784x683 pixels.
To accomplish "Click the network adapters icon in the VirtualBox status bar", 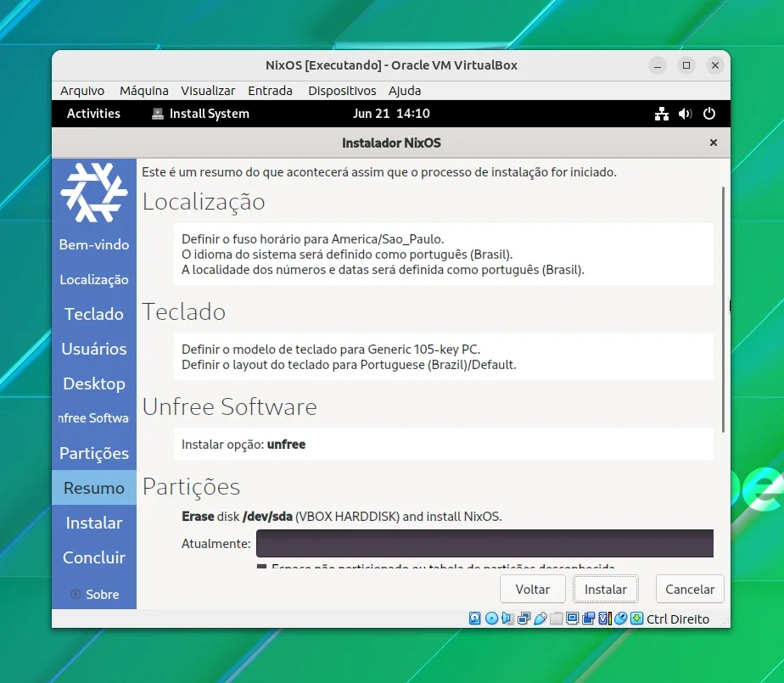I will [x=524, y=619].
